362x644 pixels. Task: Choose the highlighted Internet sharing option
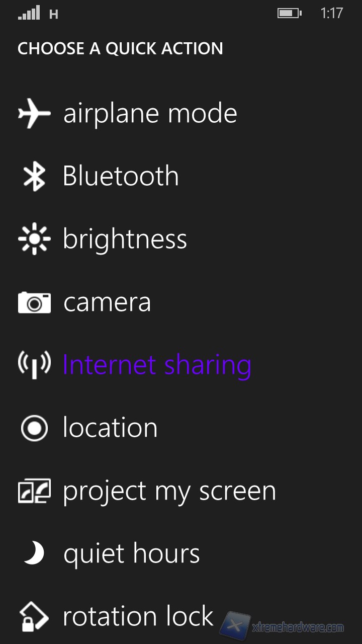click(157, 365)
